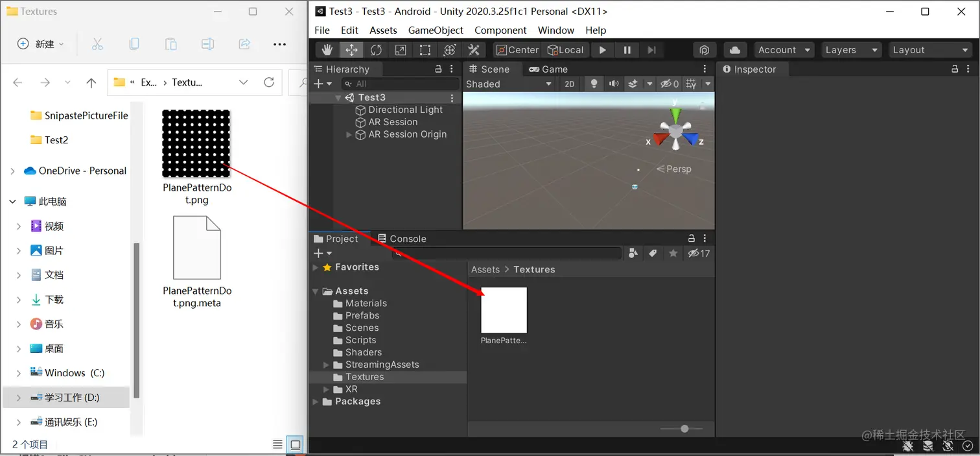Adjust the Project asset icon size slider
980x456 pixels.
(682, 429)
